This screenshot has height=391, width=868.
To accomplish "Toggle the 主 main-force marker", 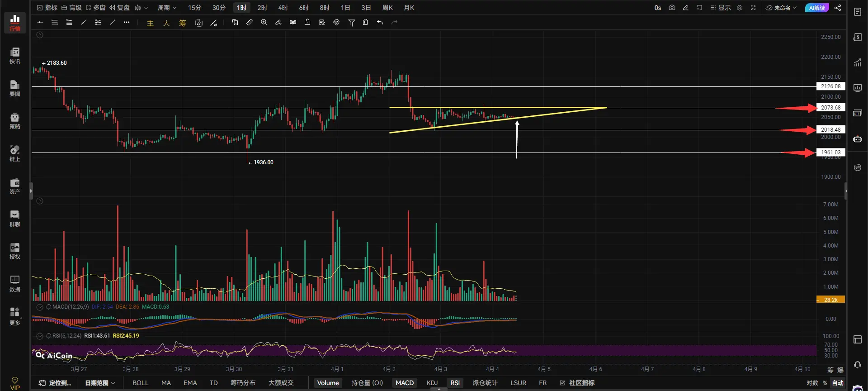I will coord(150,23).
